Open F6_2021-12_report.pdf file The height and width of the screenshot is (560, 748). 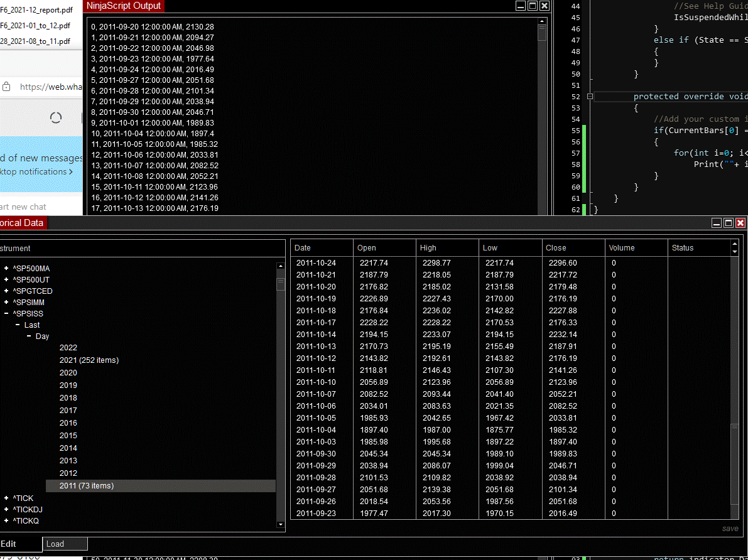coord(36,10)
